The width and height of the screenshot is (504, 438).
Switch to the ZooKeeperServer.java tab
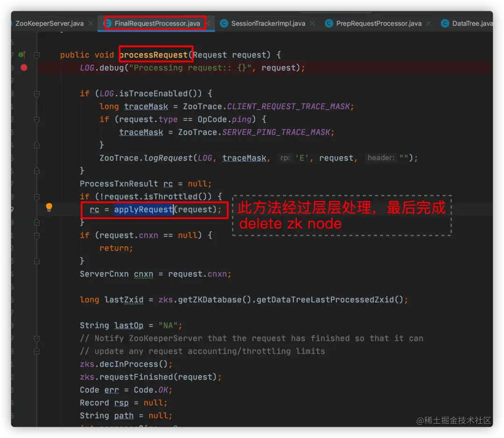click(49, 23)
